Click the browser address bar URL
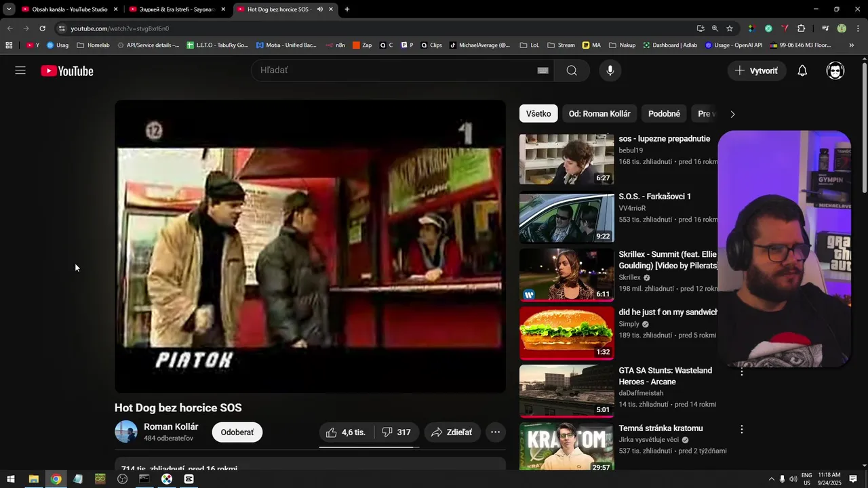Screen dimensions: 868x488 [x=120, y=28]
